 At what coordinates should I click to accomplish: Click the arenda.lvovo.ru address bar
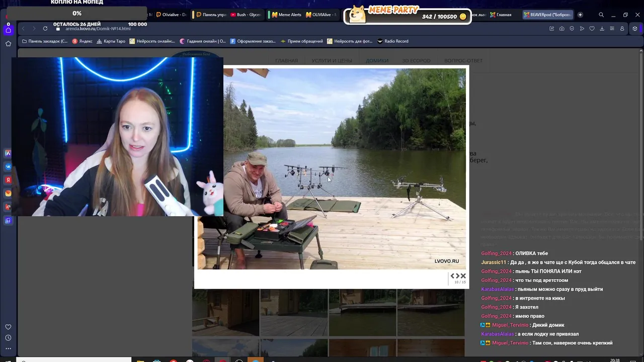coord(98,29)
